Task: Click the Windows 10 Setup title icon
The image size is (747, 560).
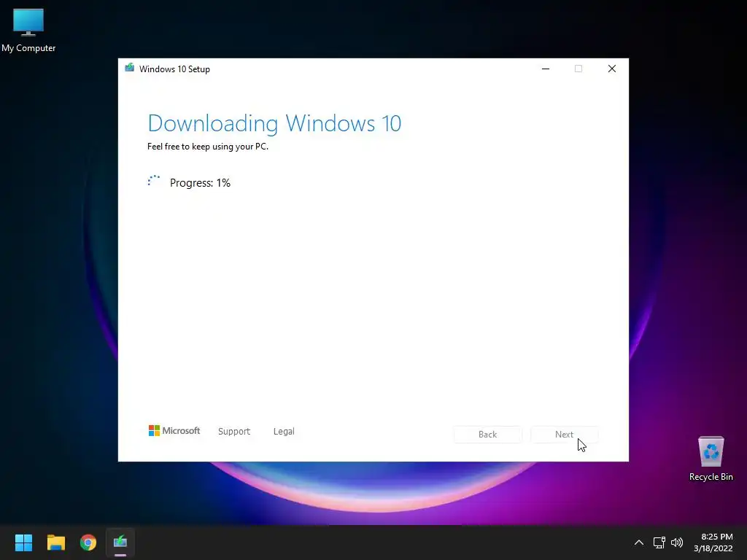Action: click(x=130, y=68)
